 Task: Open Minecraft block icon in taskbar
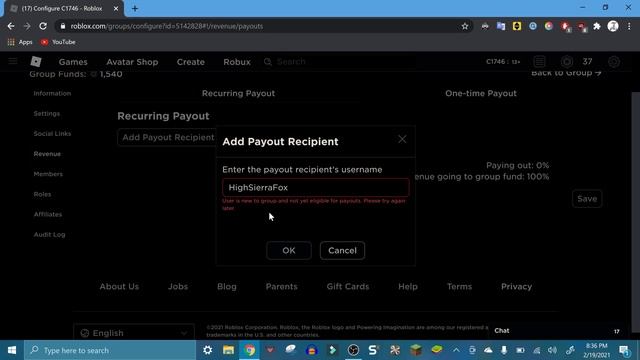(416, 350)
